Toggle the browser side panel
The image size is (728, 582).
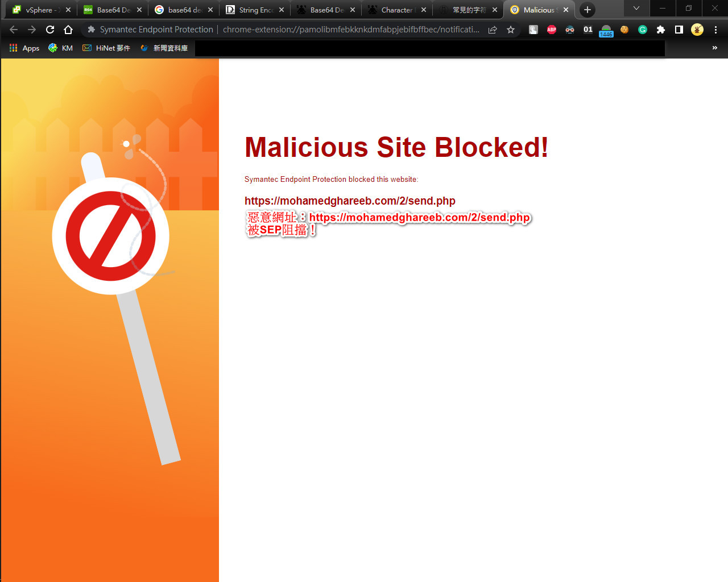(x=679, y=30)
